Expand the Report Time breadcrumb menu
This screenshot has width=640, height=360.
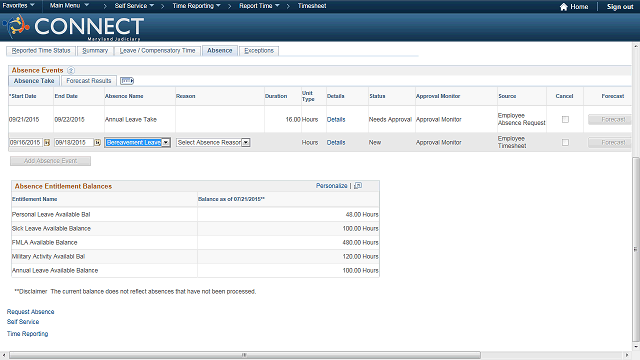click(259, 6)
